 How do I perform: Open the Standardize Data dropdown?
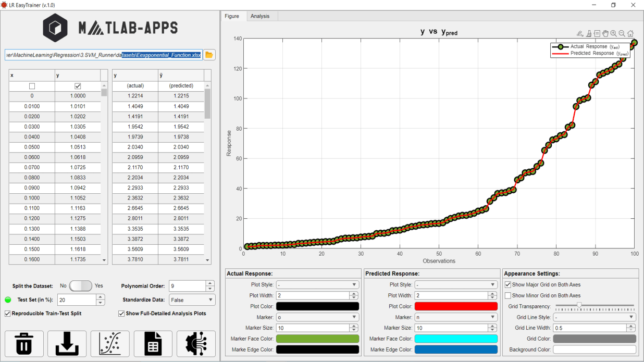(x=191, y=299)
